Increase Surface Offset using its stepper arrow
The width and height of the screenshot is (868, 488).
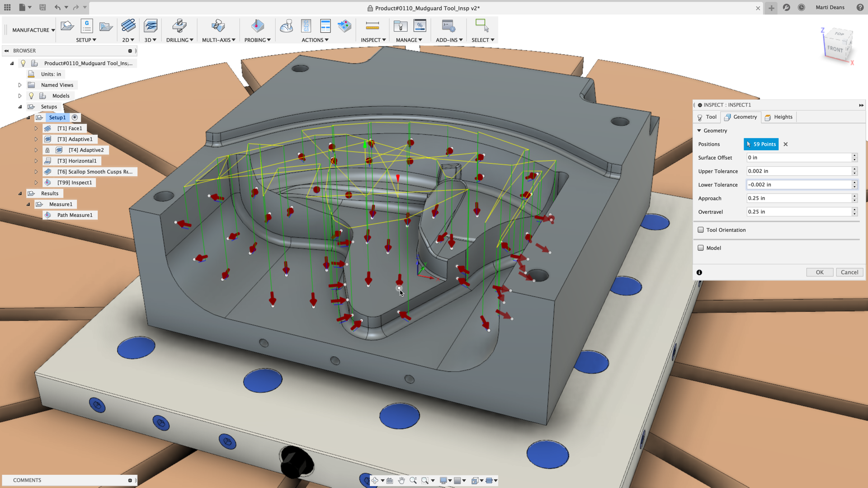coord(854,155)
